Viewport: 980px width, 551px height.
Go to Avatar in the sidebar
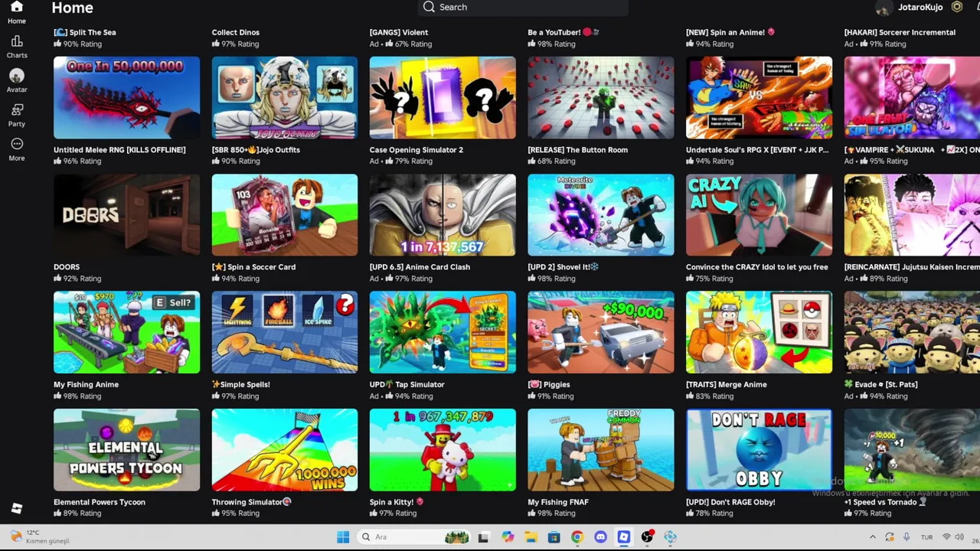[x=17, y=80]
